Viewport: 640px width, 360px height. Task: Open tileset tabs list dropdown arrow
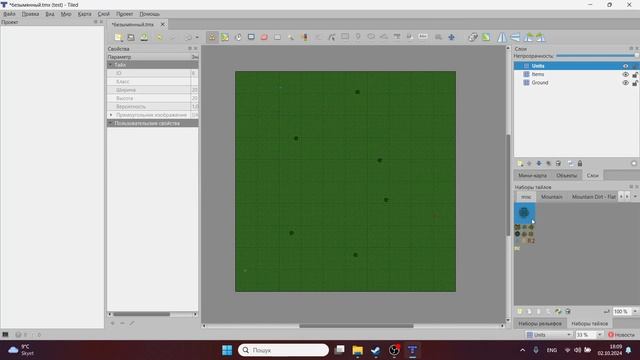tap(635, 197)
